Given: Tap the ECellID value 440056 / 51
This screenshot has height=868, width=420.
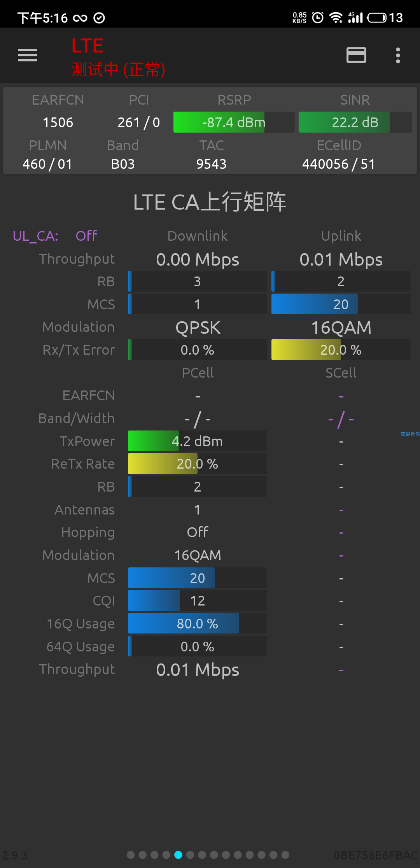Looking at the screenshot, I should pos(339,164).
